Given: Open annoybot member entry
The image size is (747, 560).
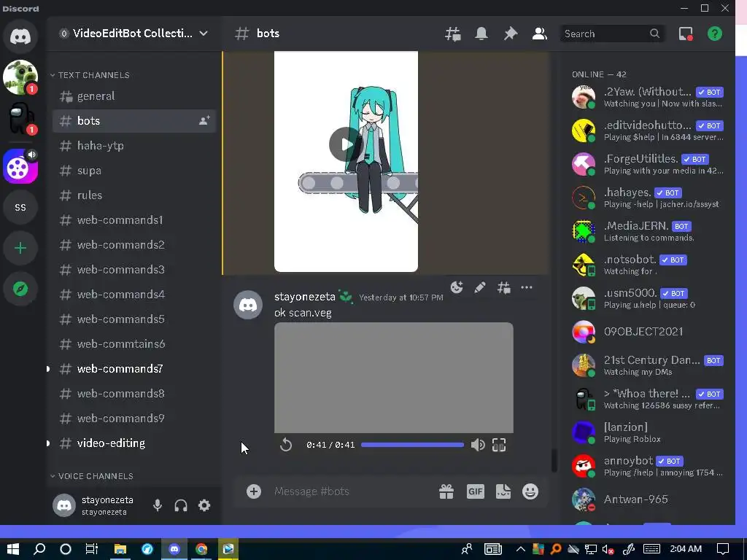Looking at the screenshot, I should [648, 466].
